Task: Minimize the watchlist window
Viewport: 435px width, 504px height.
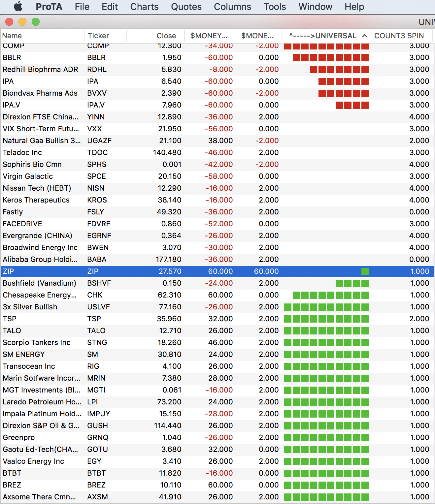Action: (x=22, y=22)
